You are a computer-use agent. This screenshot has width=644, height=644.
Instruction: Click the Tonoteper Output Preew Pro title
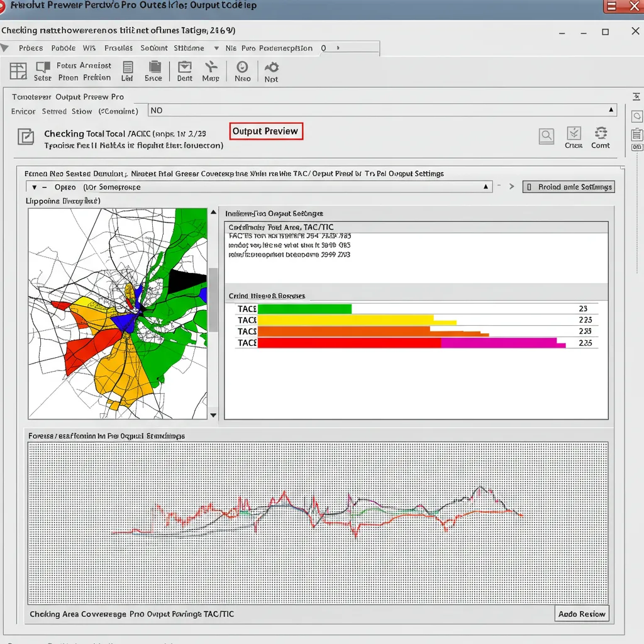pyautogui.click(x=68, y=97)
